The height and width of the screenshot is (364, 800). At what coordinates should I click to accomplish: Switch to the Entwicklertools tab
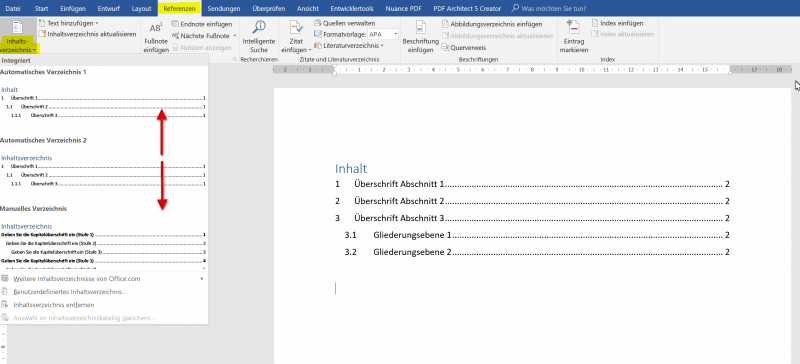tap(352, 9)
